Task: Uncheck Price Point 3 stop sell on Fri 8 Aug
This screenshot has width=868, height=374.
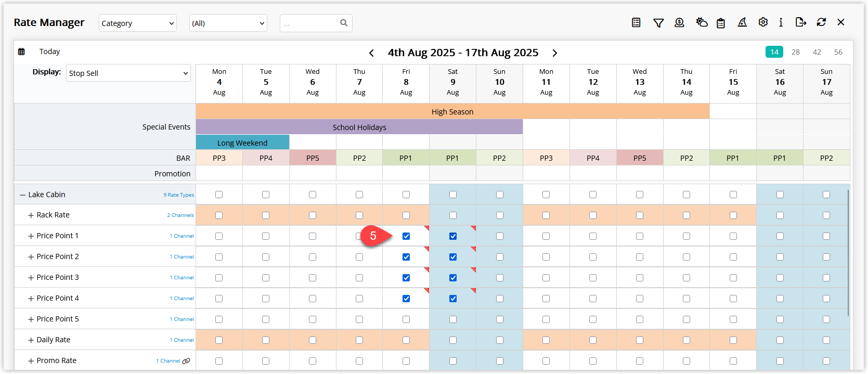Action: [406, 278]
